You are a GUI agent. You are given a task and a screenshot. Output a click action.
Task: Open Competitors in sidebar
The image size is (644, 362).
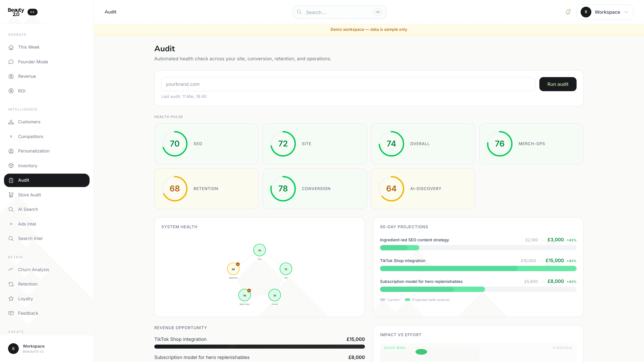click(x=47, y=136)
